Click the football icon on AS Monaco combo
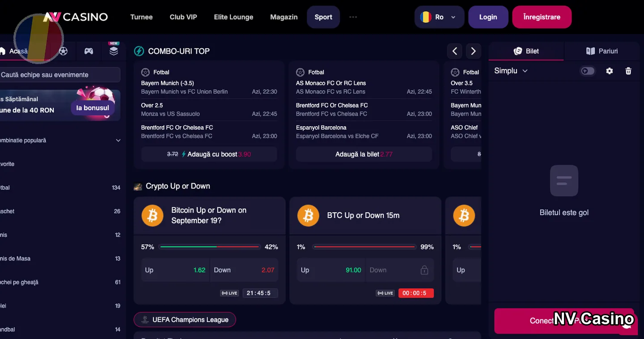Viewport: 644px width, 339px height. click(300, 72)
